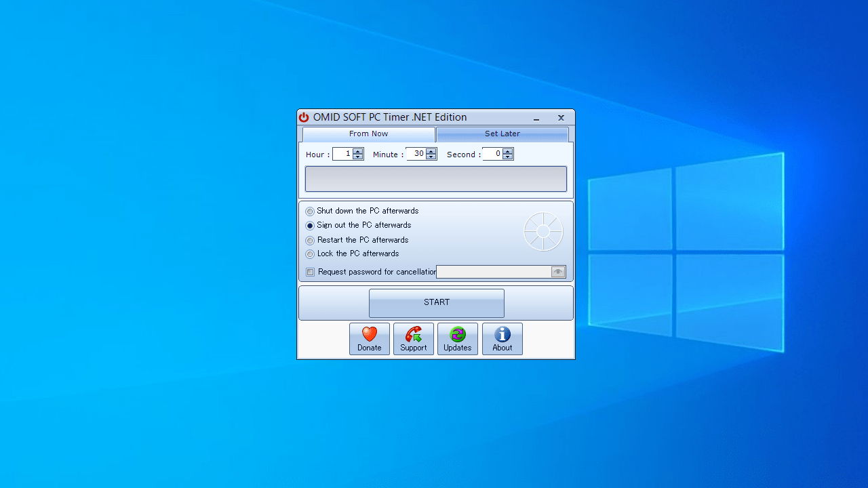Click the START button
This screenshot has width=868, height=488.
[437, 303]
